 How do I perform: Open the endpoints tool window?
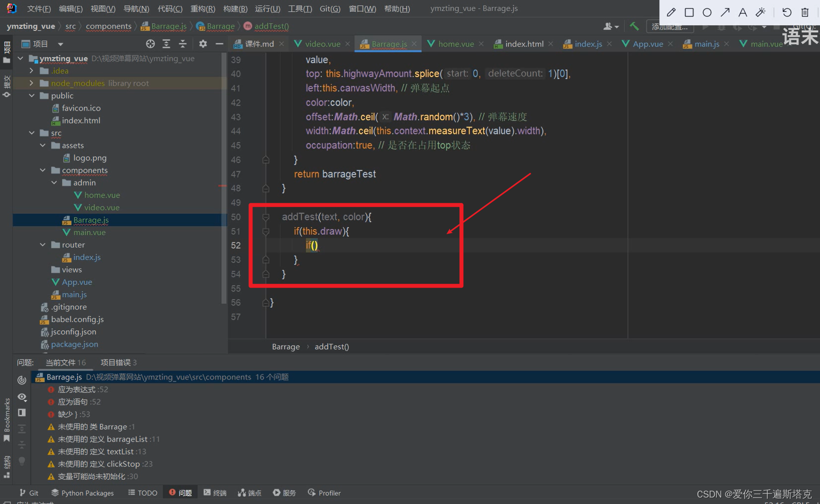pyautogui.click(x=250, y=493)
